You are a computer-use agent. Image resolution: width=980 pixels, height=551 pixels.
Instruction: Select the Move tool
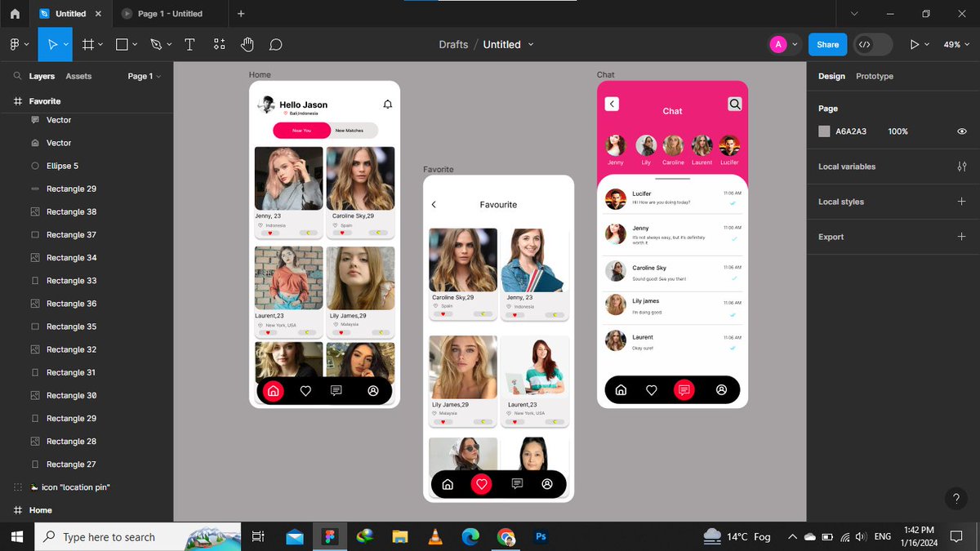[52, 44]
